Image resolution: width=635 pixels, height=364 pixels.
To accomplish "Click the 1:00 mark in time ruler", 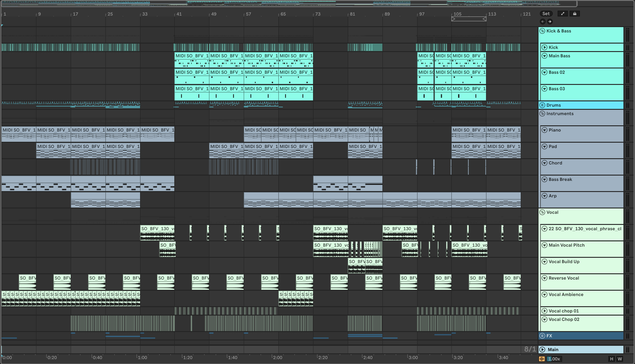I will [142, 358].
